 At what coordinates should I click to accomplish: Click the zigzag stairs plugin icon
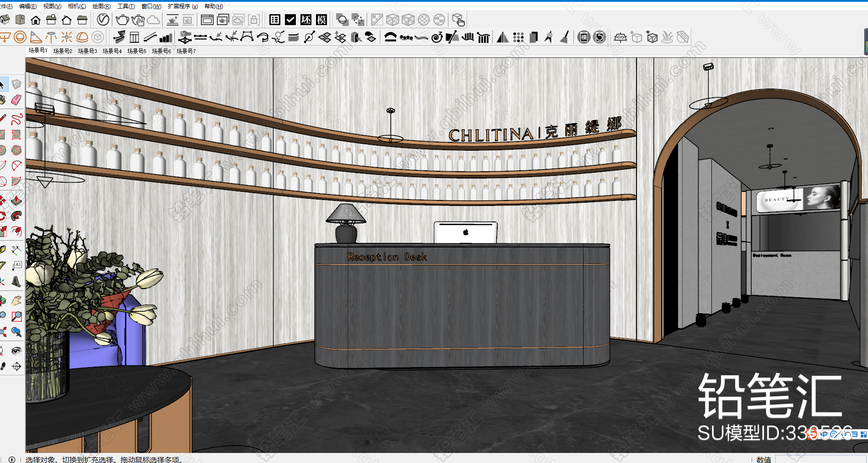coord(119,37)
